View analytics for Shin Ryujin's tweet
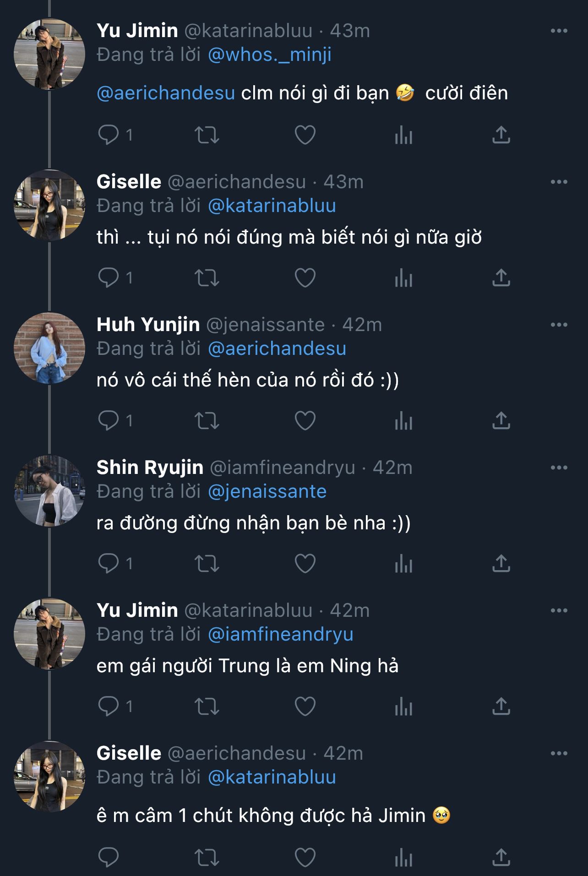This screenshot has width=588, height=876. tap(403, 564)
